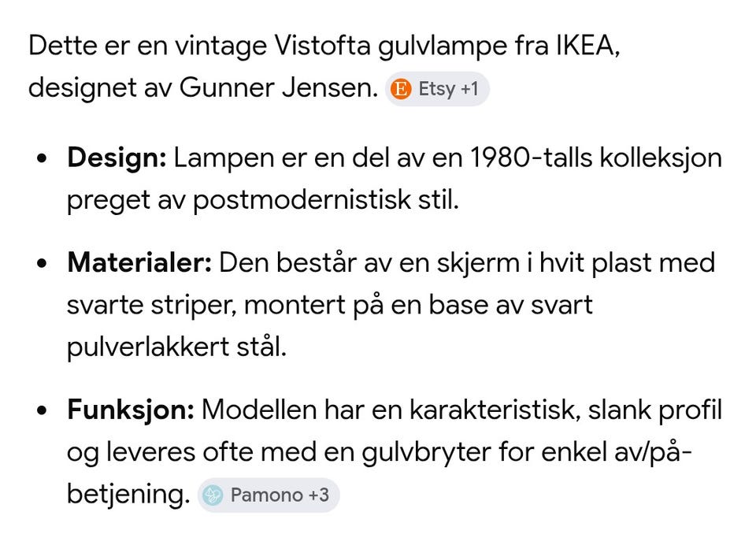756x538 pixels.
Task: Click the bullet point before Design
Action: click(x=43, y=158)
